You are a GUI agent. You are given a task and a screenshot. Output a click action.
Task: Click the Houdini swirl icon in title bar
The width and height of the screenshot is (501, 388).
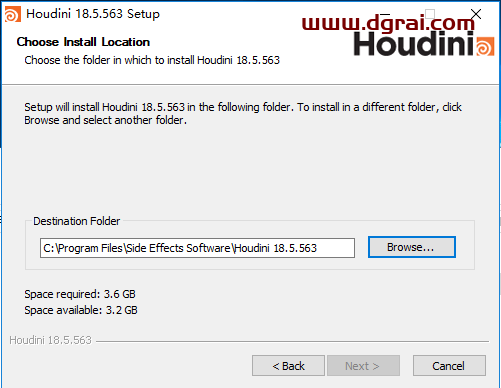(13, 14)
